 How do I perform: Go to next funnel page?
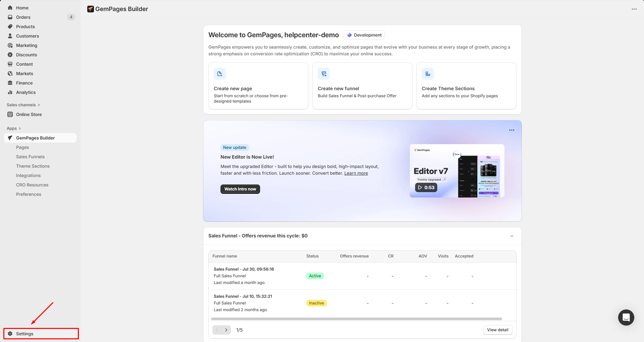tap(226, 330)
